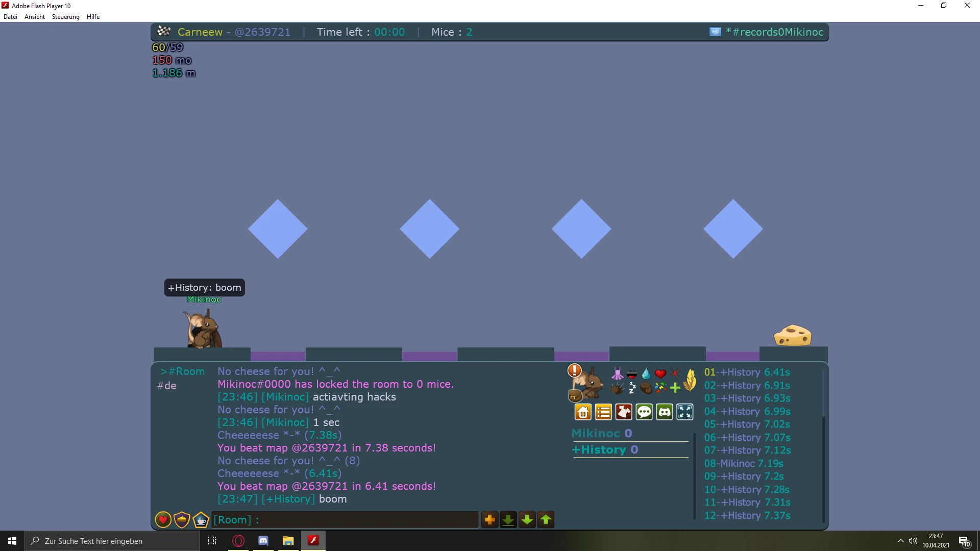Click record entry 08-Mikinoc 7.19s
Image resolution: width=980 pixels, height=551 pixels.
point(744,464)
